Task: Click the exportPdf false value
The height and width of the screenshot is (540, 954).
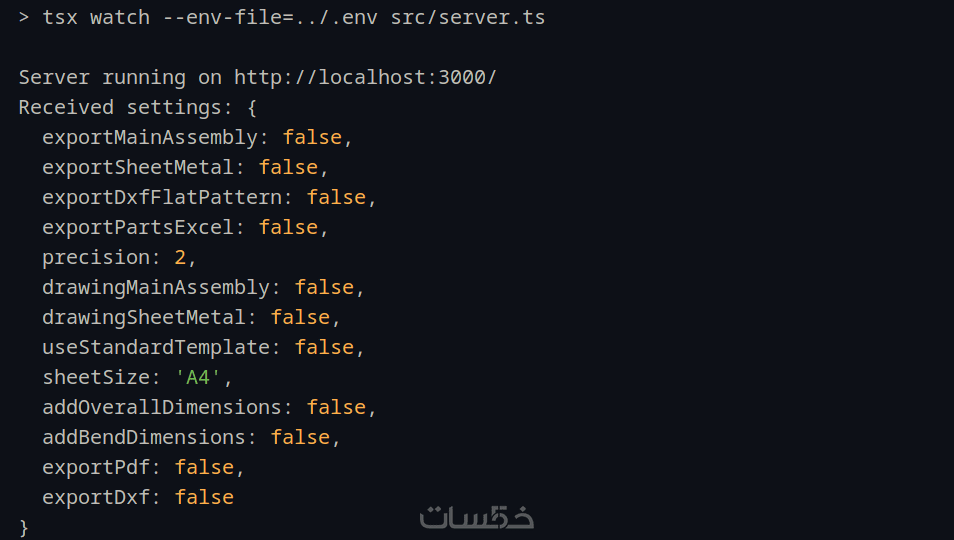Action: coord(204,467)
